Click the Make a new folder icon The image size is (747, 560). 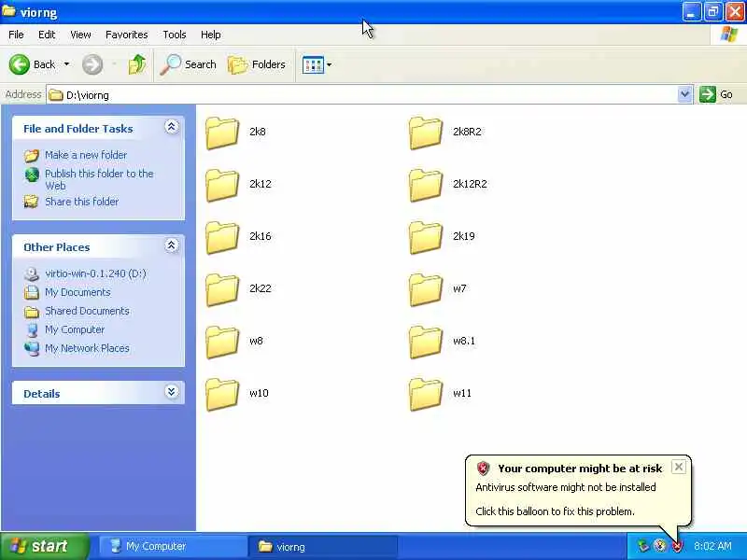coord(32,155)
